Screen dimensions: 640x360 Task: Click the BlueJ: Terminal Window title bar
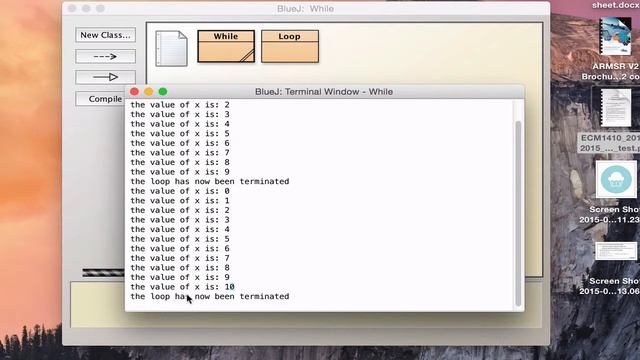point(324,91)
